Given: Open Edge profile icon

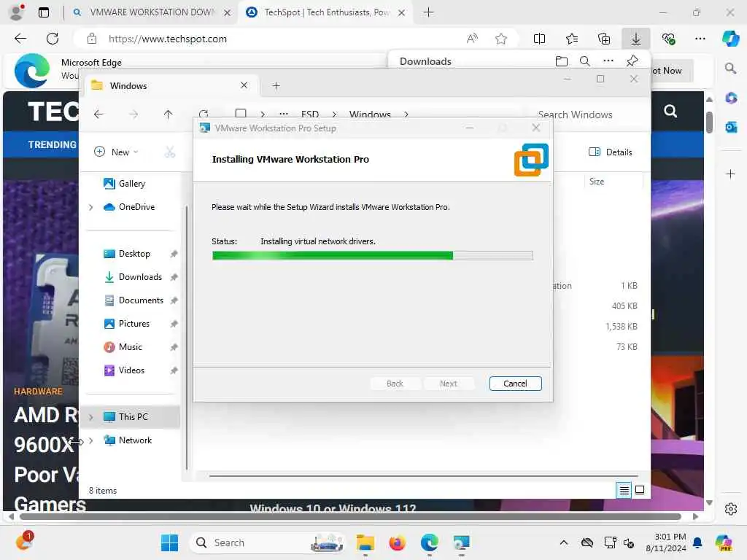Looking at the screenshot, I should 17,12.
